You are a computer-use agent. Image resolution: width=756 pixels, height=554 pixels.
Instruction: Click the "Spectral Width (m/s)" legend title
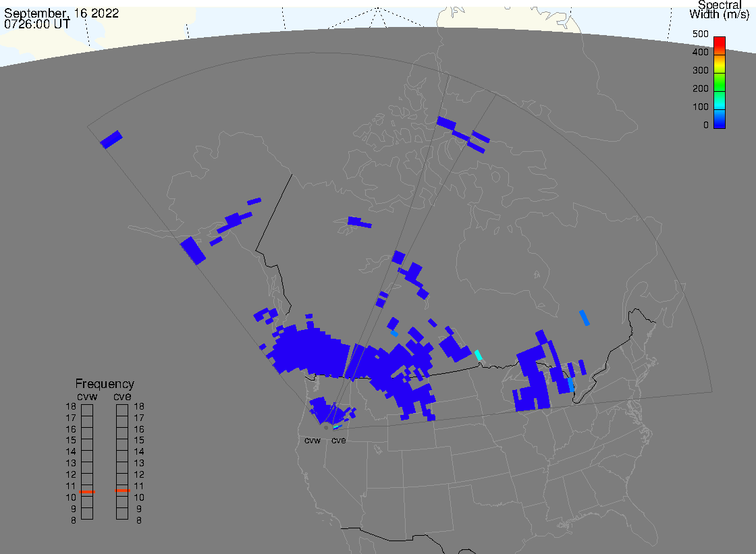click(720, 9)
